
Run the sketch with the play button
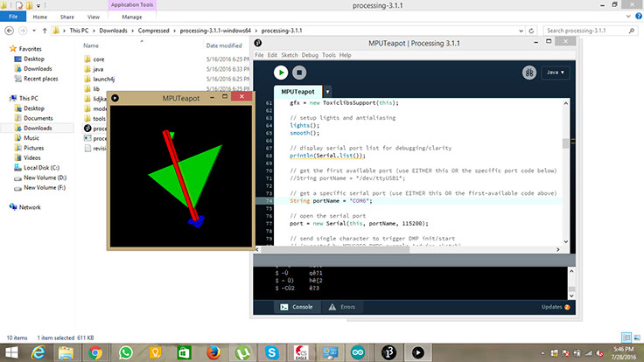pos(281,73)
